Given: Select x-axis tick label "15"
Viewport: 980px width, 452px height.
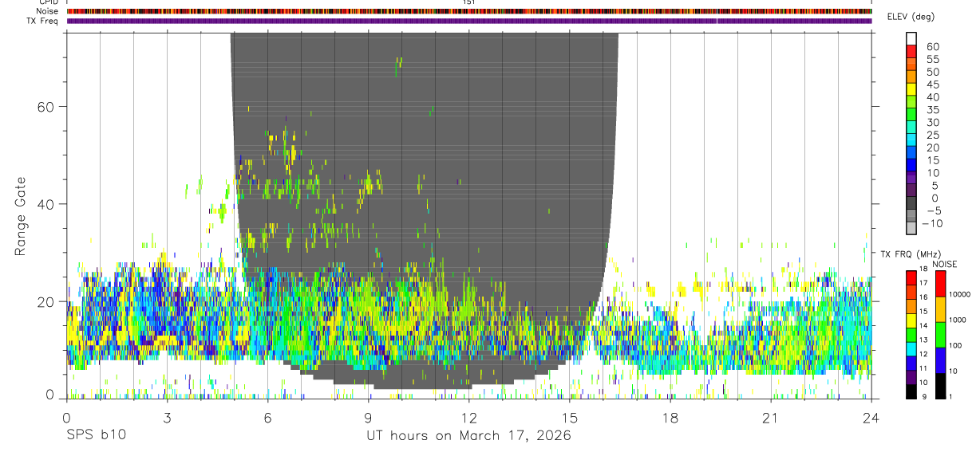Looking at the screenshot, I should (x=570, y=418).
